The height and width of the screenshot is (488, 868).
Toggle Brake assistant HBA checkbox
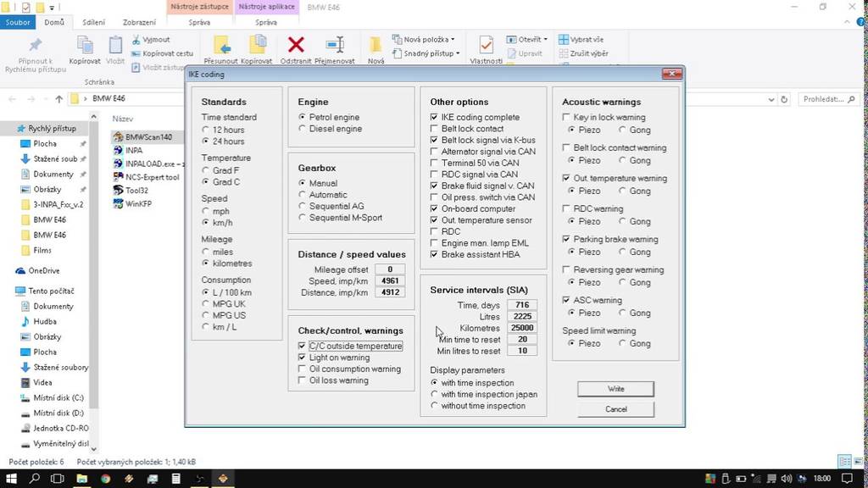pos(434,254)
